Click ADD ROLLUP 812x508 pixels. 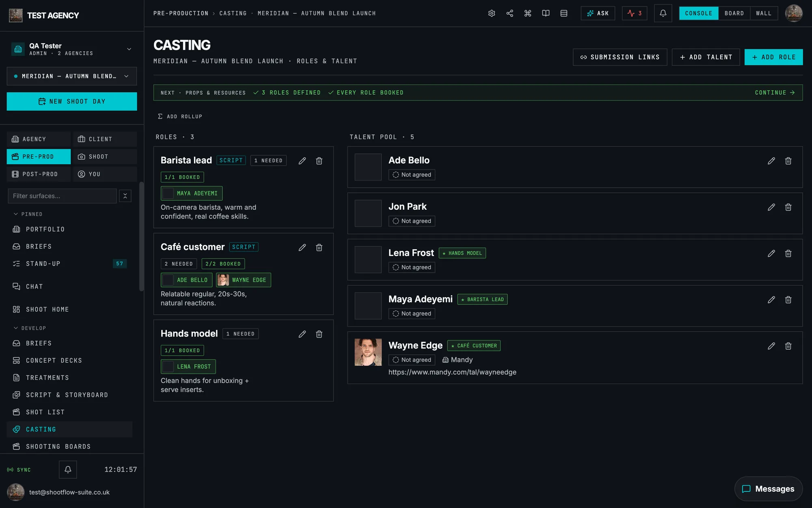point(180,117)
